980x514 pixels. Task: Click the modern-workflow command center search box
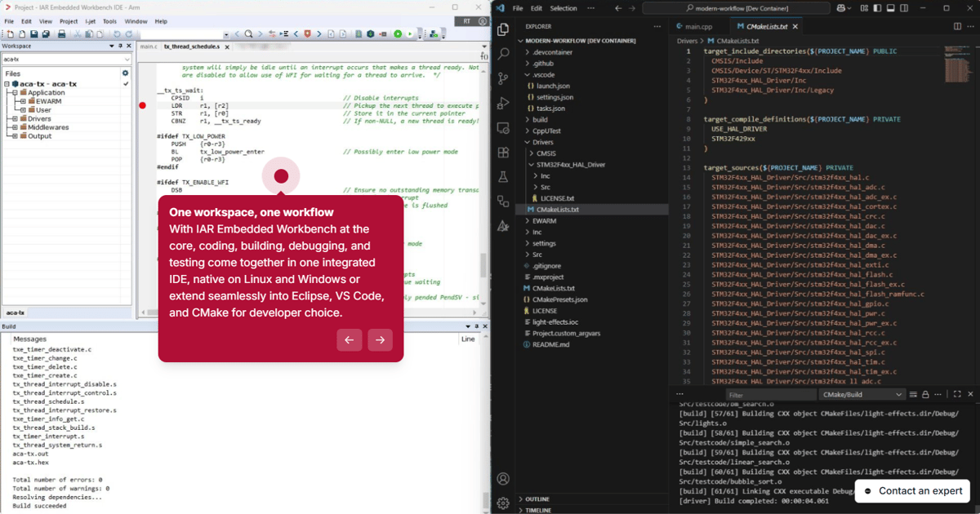point(736,8)
